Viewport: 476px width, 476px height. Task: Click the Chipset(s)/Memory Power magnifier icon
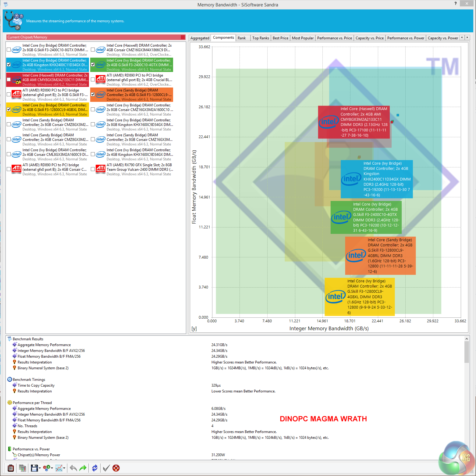pos(14,455)
